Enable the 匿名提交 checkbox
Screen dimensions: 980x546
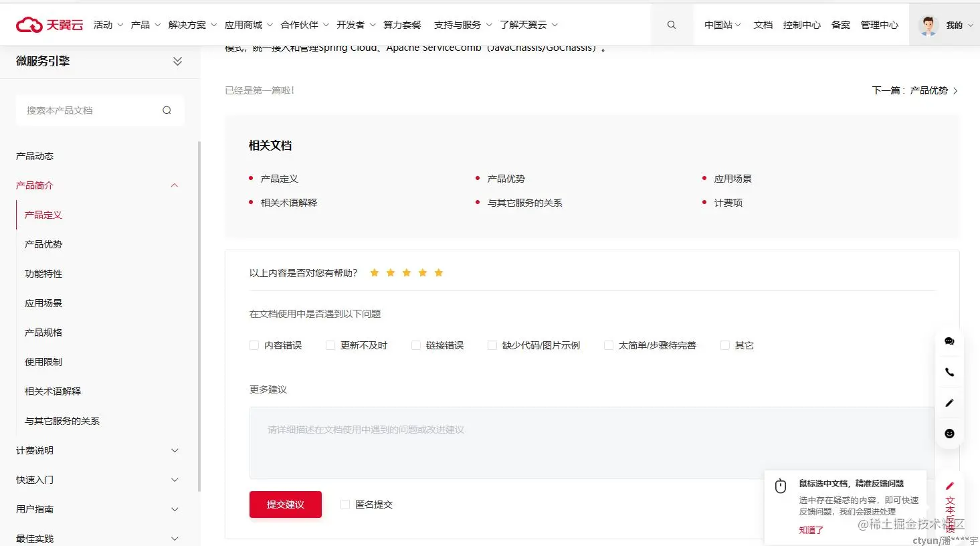(x=345, y=505)
